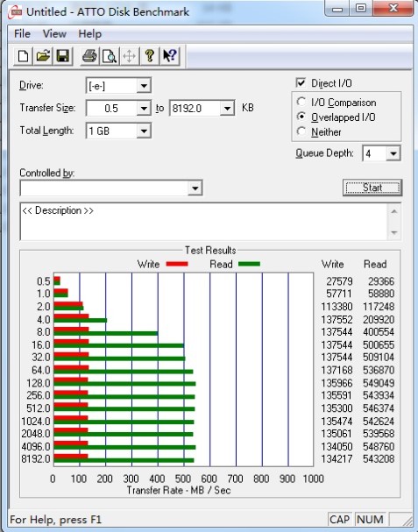The width and height of the screenshot is (418, 532).
Task: Select the Neither radio button
Action: 301,131
